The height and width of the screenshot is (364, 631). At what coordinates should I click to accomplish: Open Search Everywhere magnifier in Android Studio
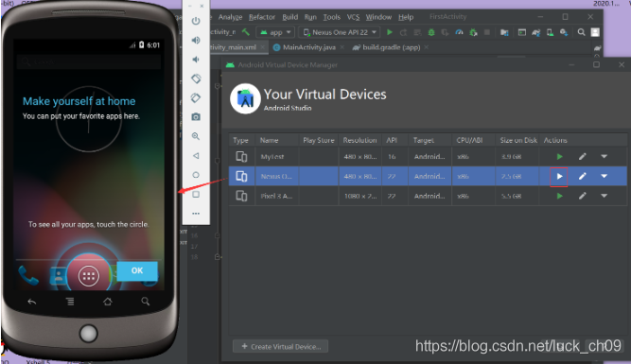coord(581,32)
